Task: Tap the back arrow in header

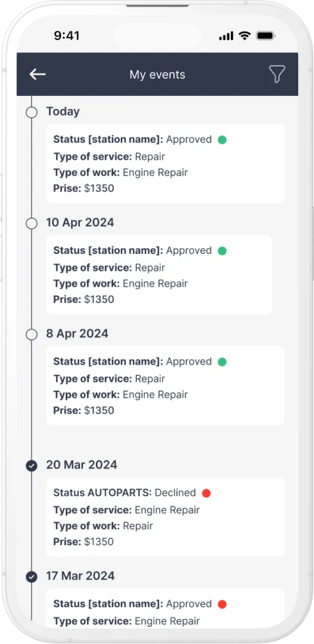Action: (37, 74)
